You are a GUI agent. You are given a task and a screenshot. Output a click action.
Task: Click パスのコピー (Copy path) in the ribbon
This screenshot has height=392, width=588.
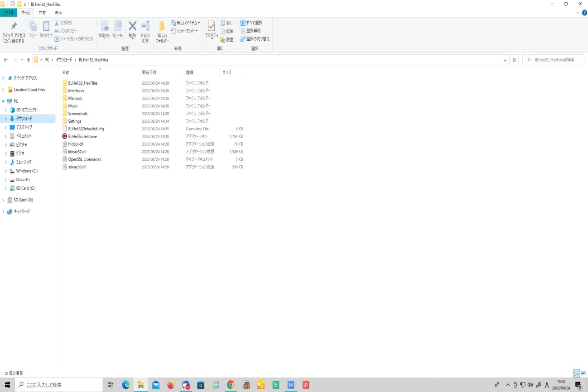pyautogui.click(x=66, y=31)
